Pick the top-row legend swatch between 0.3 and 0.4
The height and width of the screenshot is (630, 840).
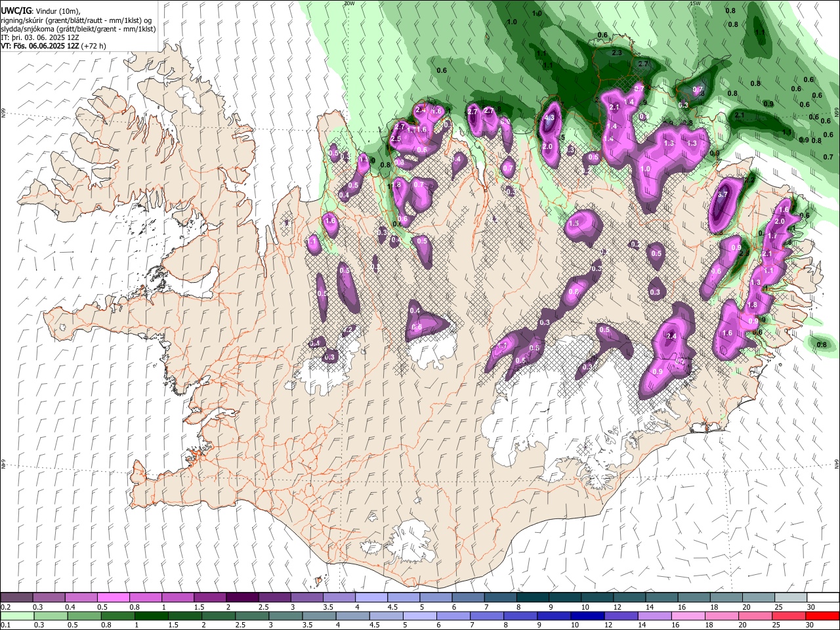click(x=49, y=598)
